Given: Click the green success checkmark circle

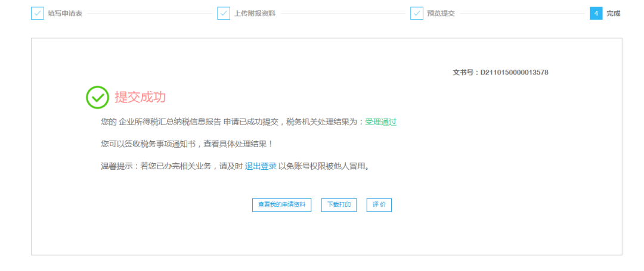Looking at the screenshot, I should coord(97,97).
